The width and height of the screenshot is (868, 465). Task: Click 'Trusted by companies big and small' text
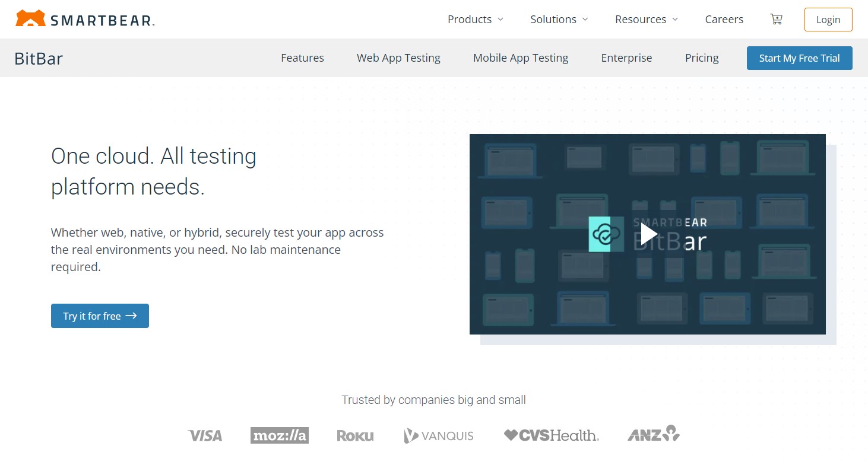coord(434,400)
